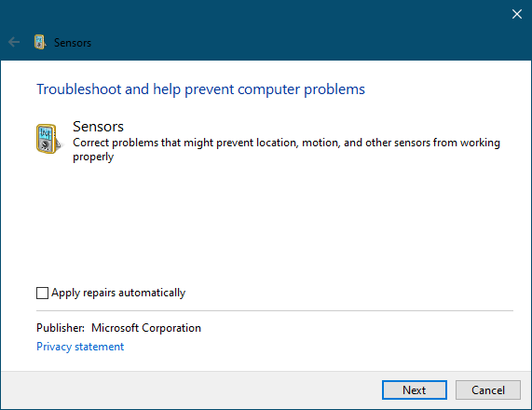Close the Sensors troubleshooter window

517,14
